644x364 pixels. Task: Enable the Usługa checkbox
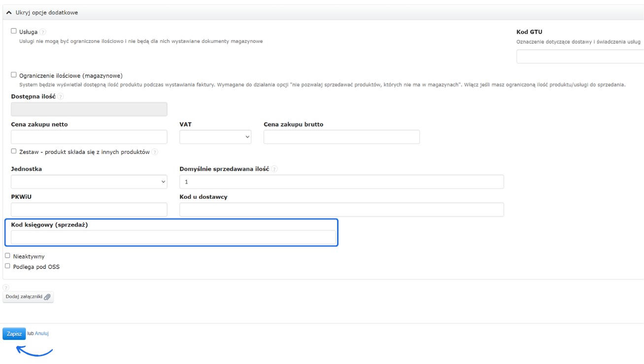click(x=14, y=31)
